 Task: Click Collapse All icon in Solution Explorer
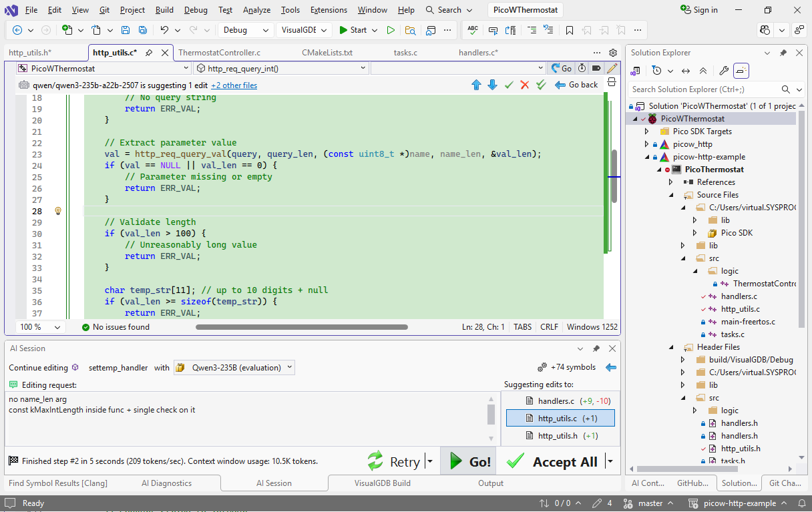[703, 71]
